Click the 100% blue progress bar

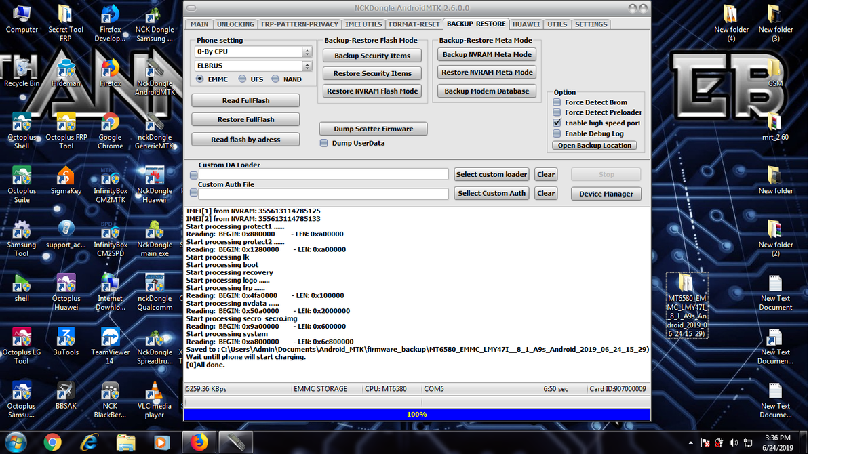click(x=416, y=414)
